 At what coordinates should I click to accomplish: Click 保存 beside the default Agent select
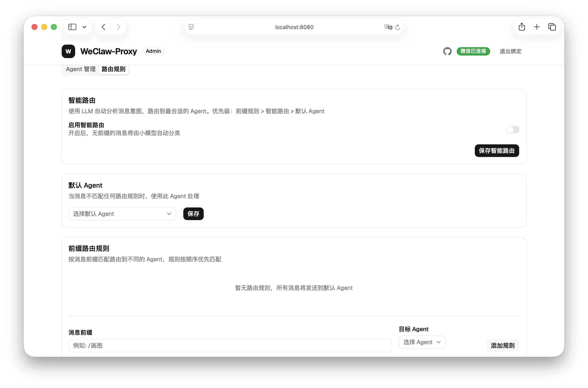click(193, 214)
